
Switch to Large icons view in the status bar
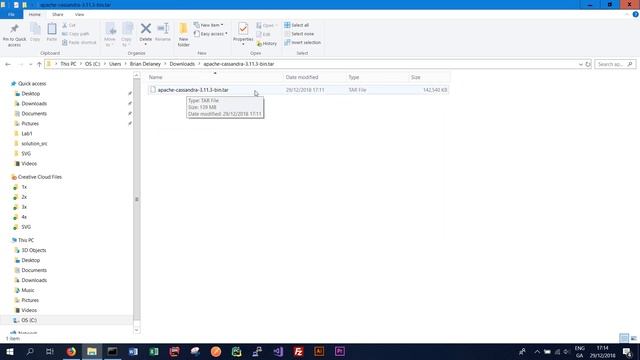[x=633, y=338]
